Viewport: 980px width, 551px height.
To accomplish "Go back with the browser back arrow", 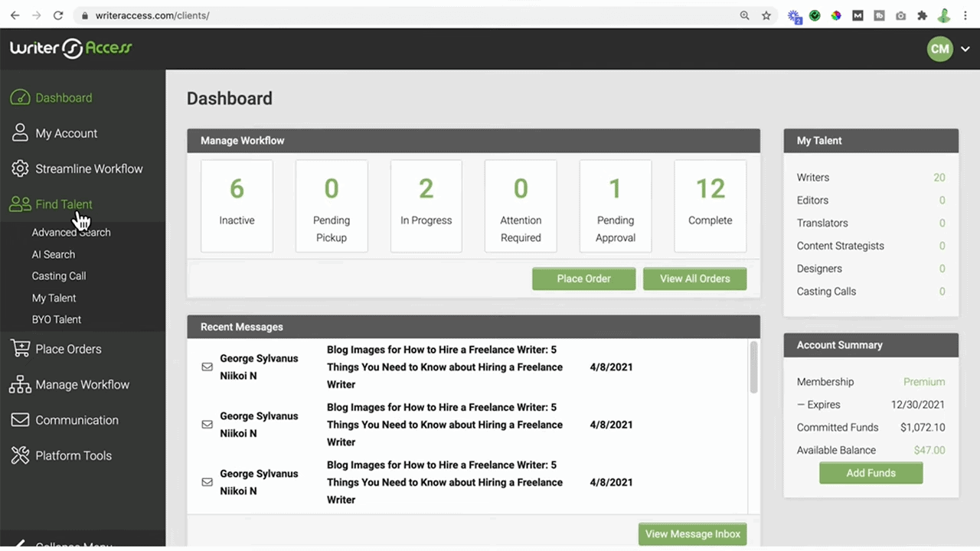I will coord(15,15).
